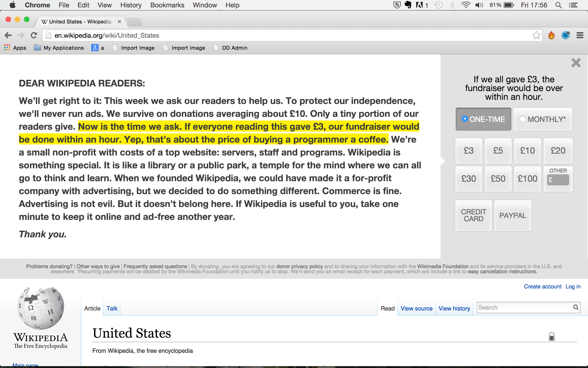Screen dimensions: 588x368
Task: Open Frequently asked questions link
Action: 155,266
